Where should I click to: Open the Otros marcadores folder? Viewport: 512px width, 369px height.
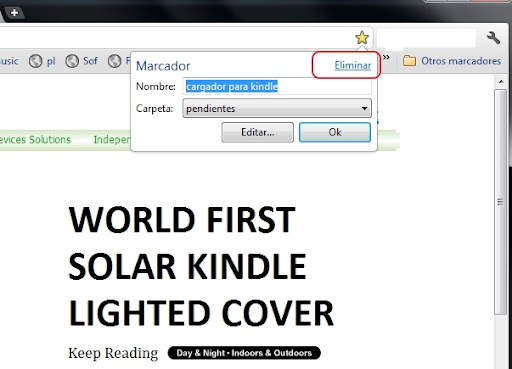pyautogui.click(x=452, y=61)
